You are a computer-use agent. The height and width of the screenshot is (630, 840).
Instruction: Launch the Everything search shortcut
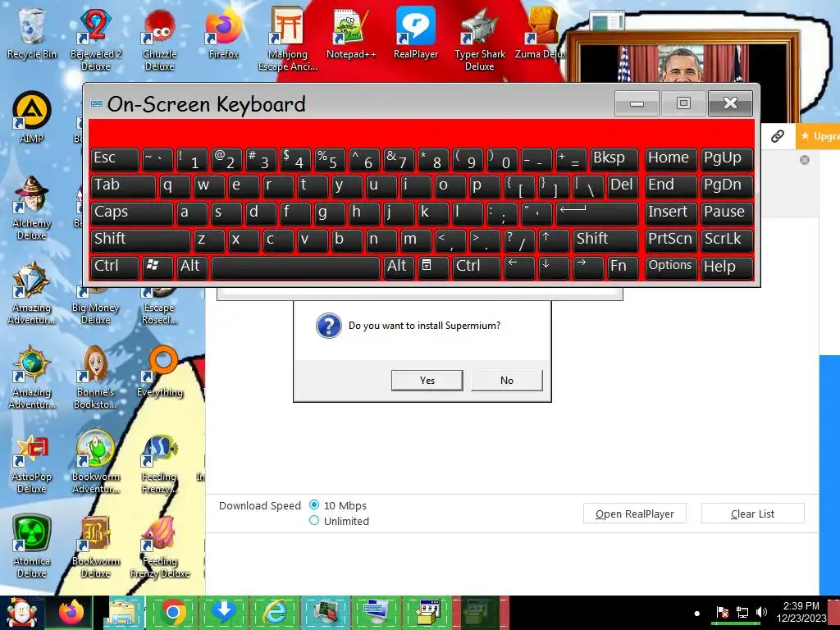coord(160,371)
